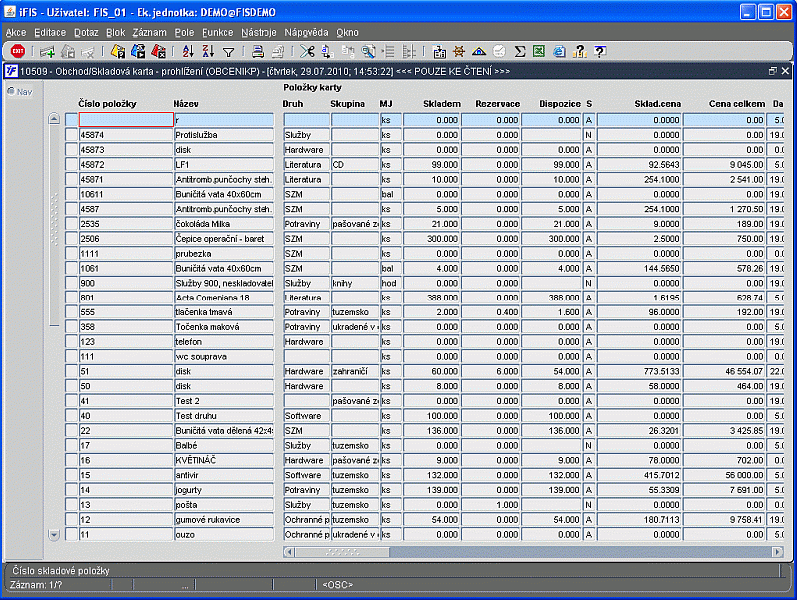The height and width of the screenshot is (600, 797).
Task: Click the copy field icon next to scissors
Action: pyautogui.click(x=328, y=51)
